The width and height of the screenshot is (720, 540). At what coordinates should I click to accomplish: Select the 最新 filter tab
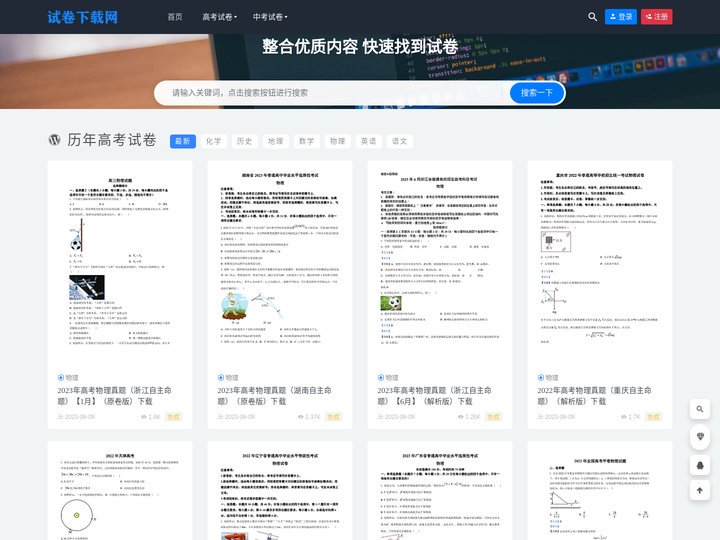click(183, 141)
